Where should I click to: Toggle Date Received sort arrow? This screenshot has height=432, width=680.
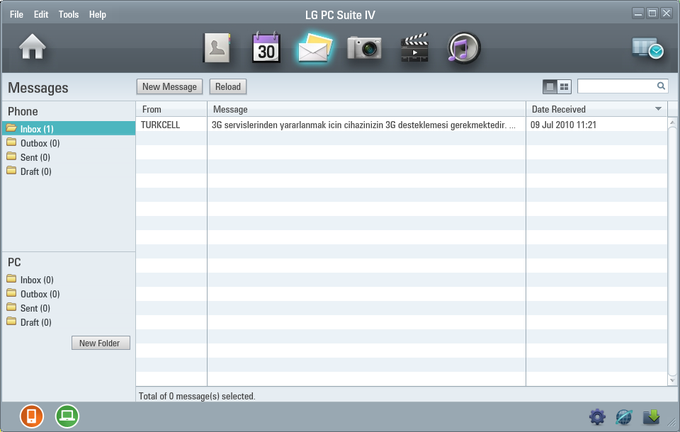658,109
